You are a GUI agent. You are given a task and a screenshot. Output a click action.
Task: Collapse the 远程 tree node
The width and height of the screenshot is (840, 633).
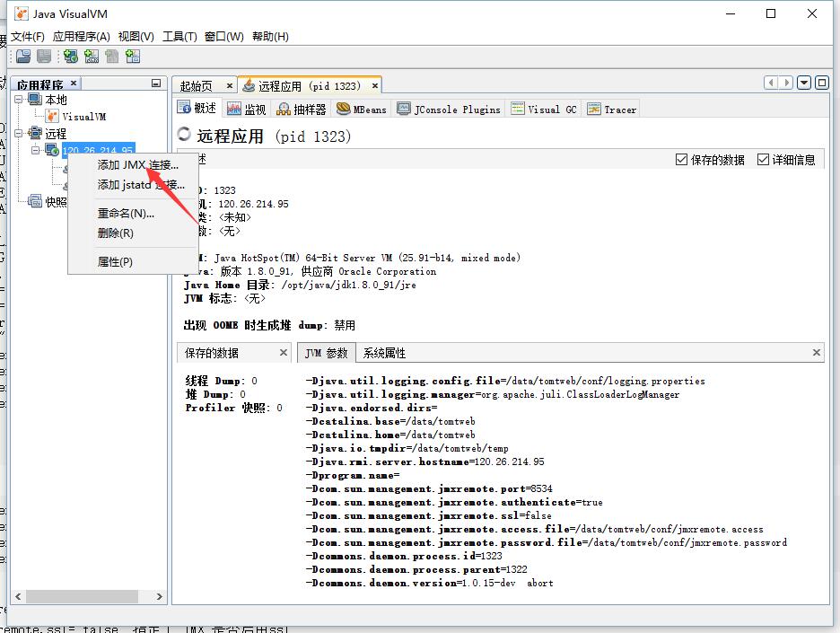(18, 132)
